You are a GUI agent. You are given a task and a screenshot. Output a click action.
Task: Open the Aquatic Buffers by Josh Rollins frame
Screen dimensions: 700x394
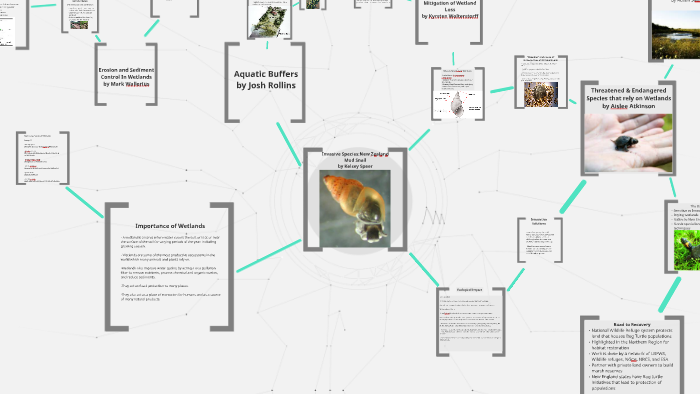pyautogui.click(x=266, y=82)
